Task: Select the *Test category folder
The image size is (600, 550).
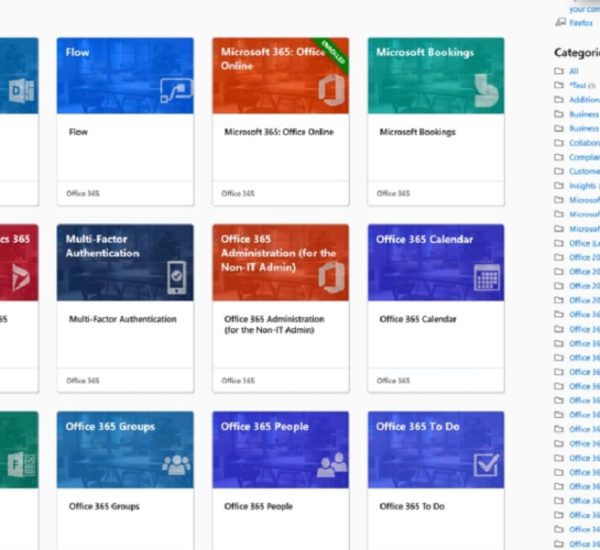Action: (x=578, y=85)
